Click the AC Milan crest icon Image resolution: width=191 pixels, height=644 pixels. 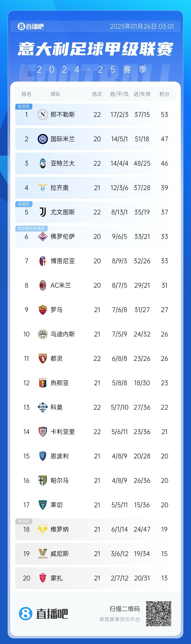(43, 285)
